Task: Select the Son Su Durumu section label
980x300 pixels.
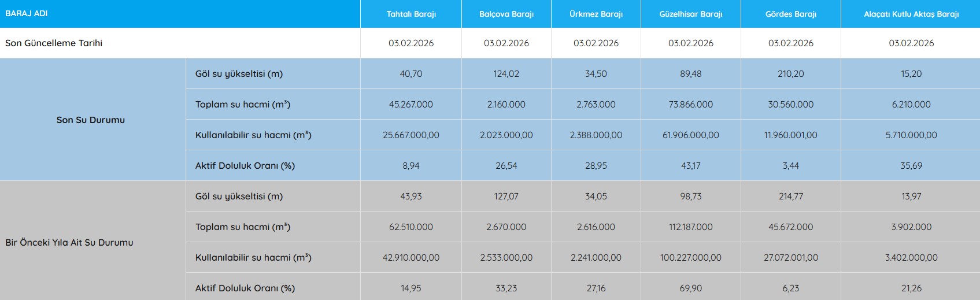Action: coord(91,120)
